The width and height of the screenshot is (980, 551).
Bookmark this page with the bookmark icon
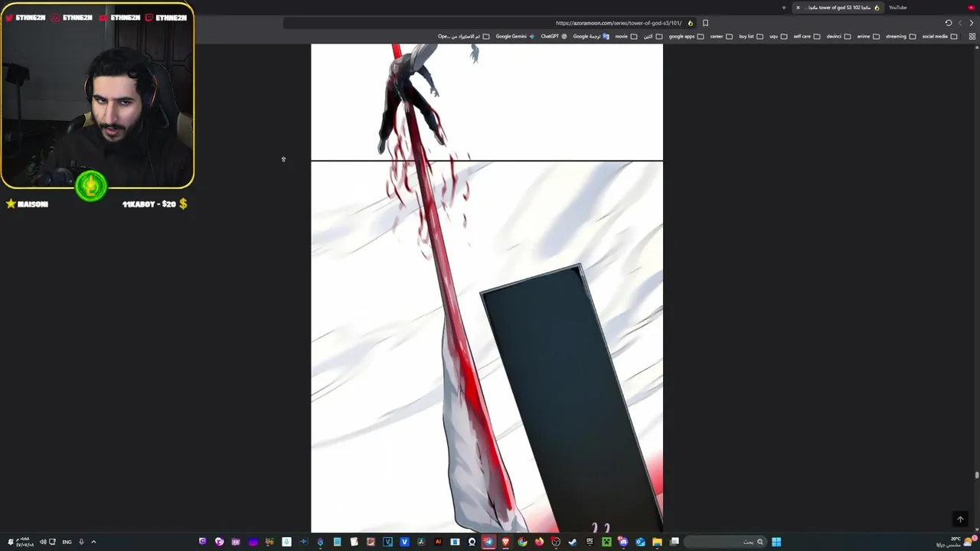[x=705, y=23]
